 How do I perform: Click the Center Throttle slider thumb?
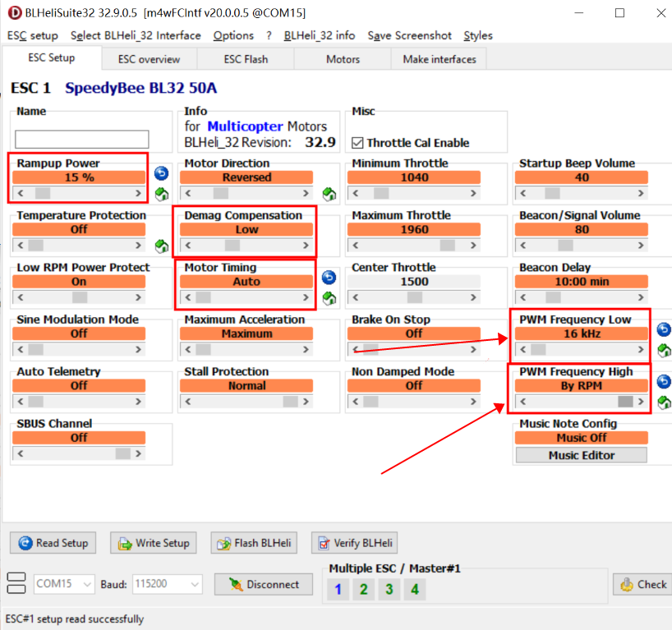414,297
